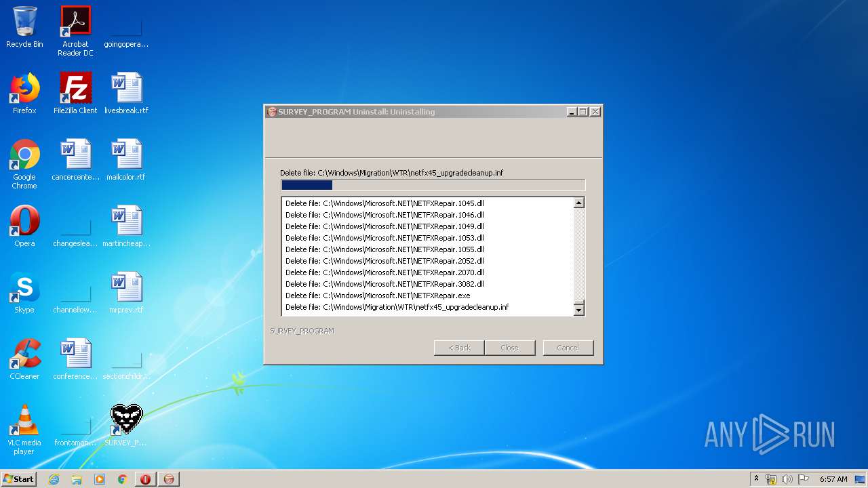Launch Opera from the taskbar

coord(146,479)
